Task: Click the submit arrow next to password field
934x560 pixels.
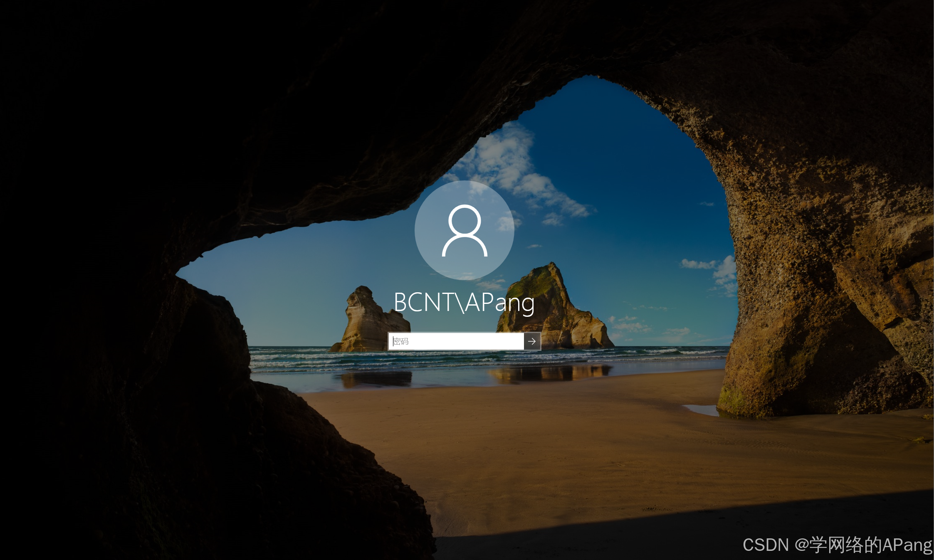Action: (x=532, y=341)
